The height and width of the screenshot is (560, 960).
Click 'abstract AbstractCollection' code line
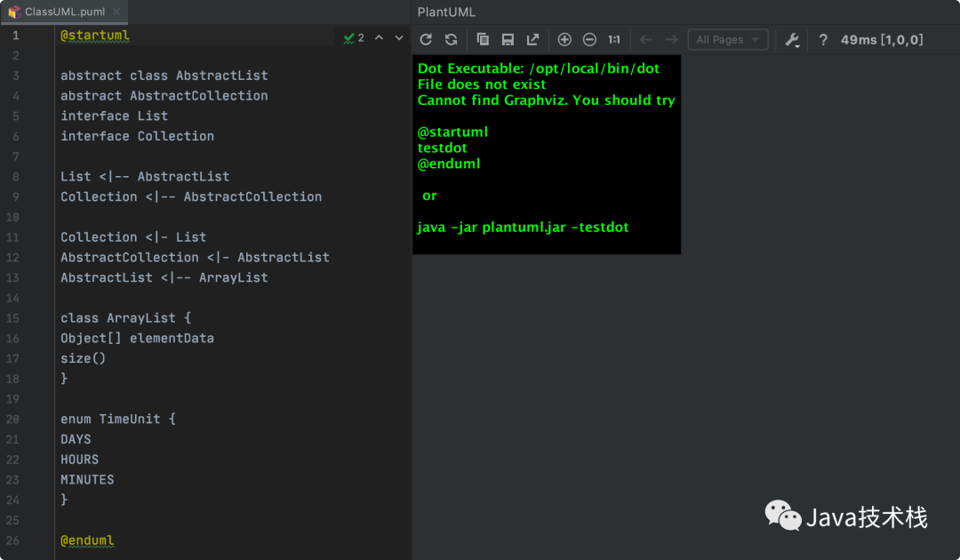tap(164, 95)
